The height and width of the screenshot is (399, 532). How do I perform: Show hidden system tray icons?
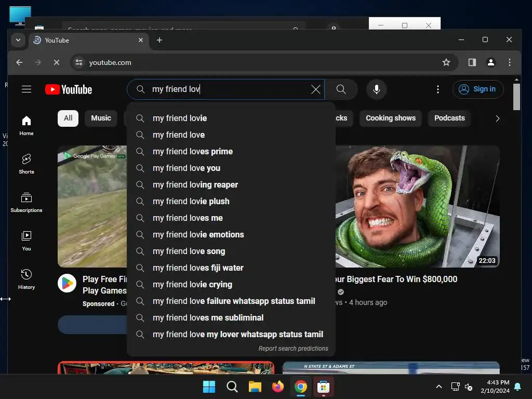coord(438,387)
